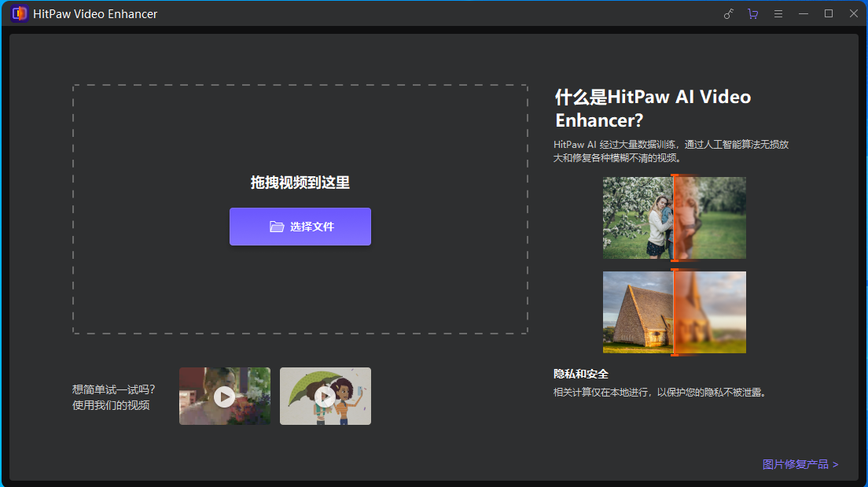The height and width of the screenshot is (487, 868).
Task: Click the orange divider on barn comparison
Action: point(674,312)
